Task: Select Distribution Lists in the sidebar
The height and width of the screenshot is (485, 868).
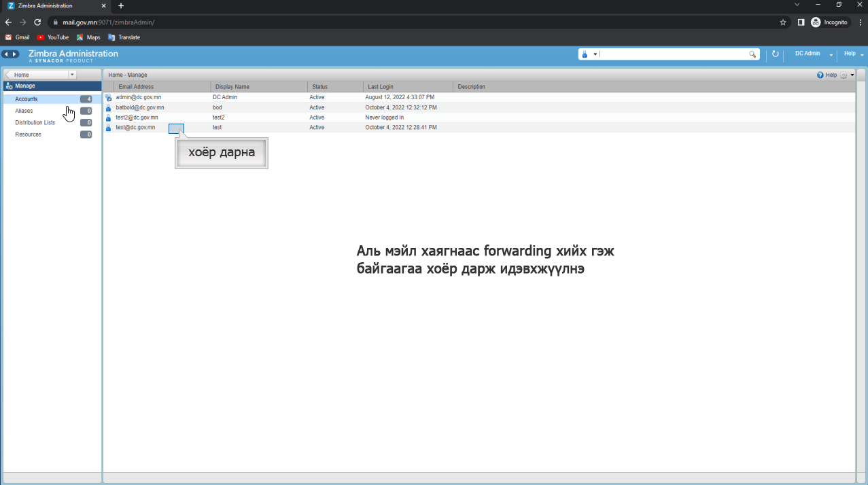Action: click(x=35, y=123)
